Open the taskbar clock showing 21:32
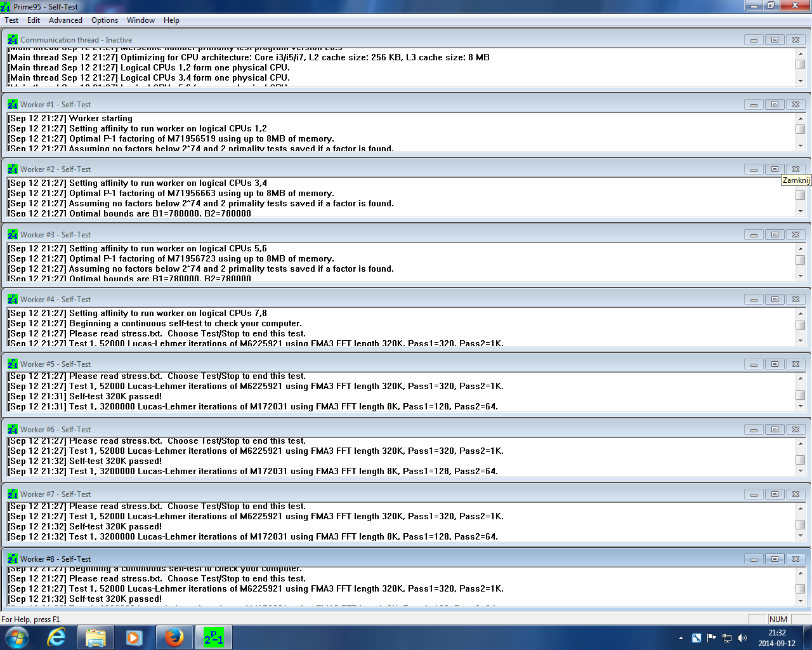 (777, 638)
